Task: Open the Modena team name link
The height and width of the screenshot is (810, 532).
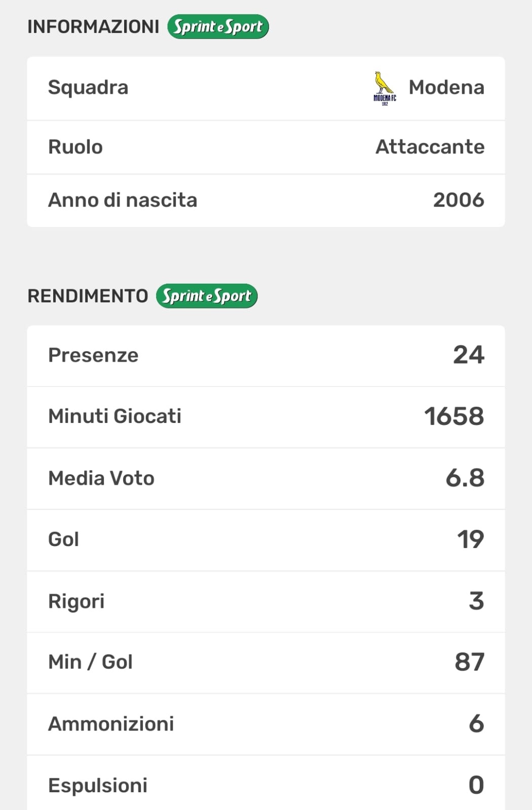Action: pyautogui.click(x=446, y=87)
